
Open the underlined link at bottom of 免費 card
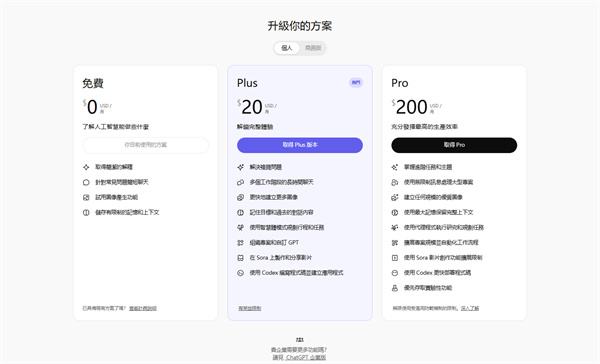(x=143, y=308)
